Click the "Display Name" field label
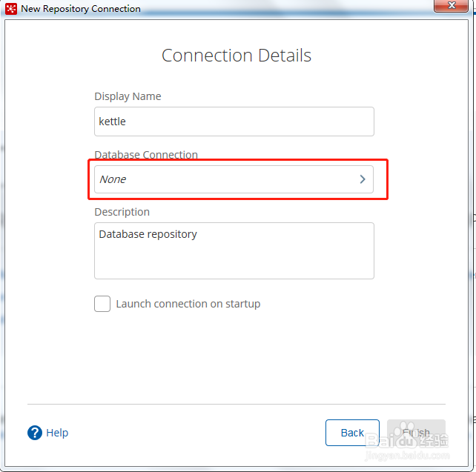The width and height of the screenshot is (476, 472). (128, 96)
